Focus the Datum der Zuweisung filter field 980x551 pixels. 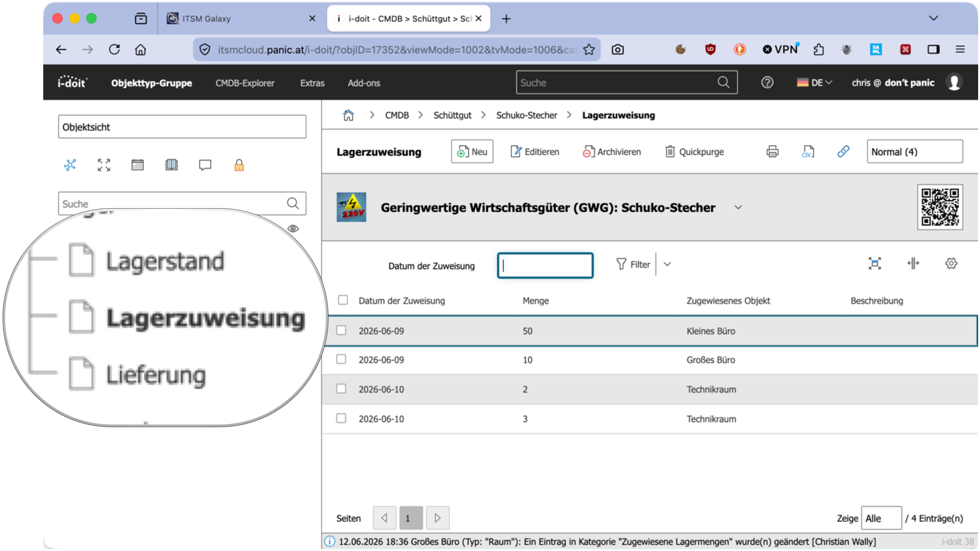click(545, 266)
